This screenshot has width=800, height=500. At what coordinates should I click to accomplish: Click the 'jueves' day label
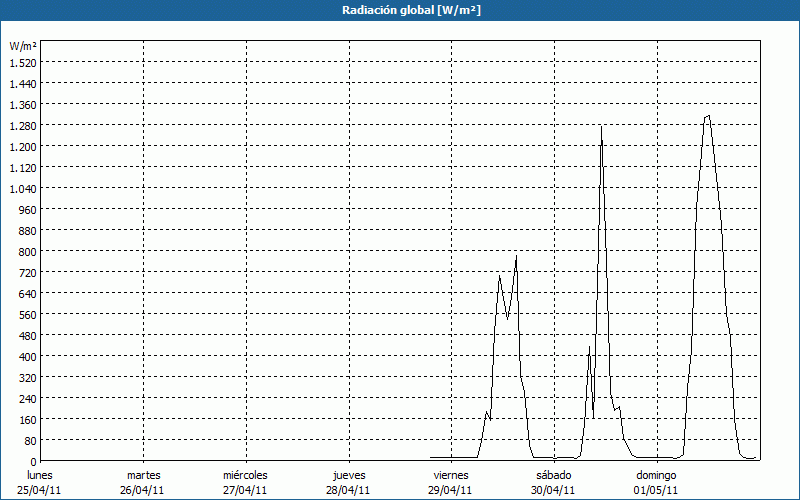click(x=349, y=475)
